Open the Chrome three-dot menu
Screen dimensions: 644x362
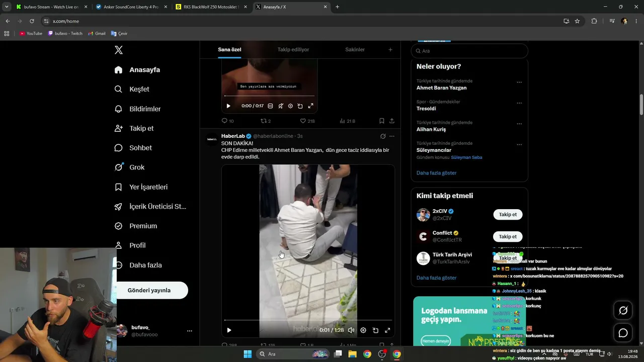click(x=637, y=21)
